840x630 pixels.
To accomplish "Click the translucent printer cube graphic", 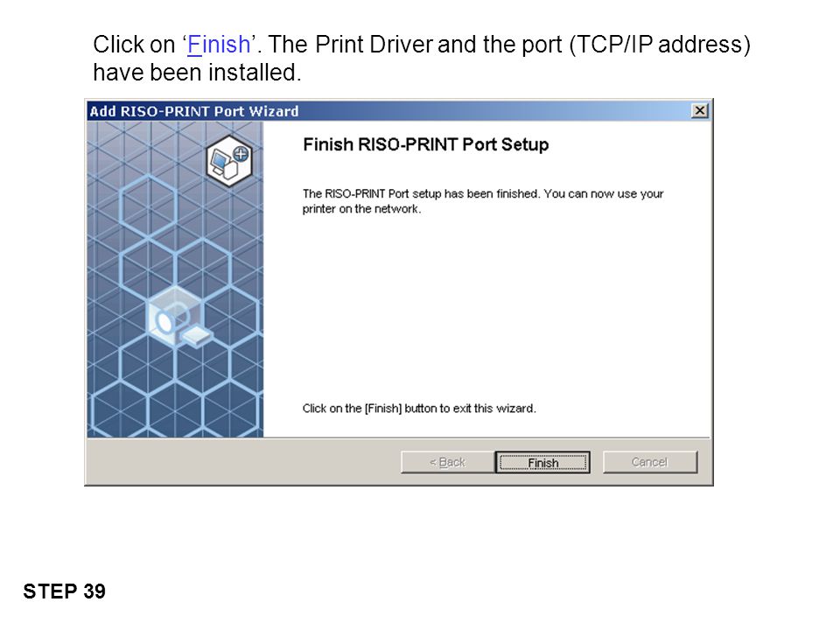I will tap(178, 316).
